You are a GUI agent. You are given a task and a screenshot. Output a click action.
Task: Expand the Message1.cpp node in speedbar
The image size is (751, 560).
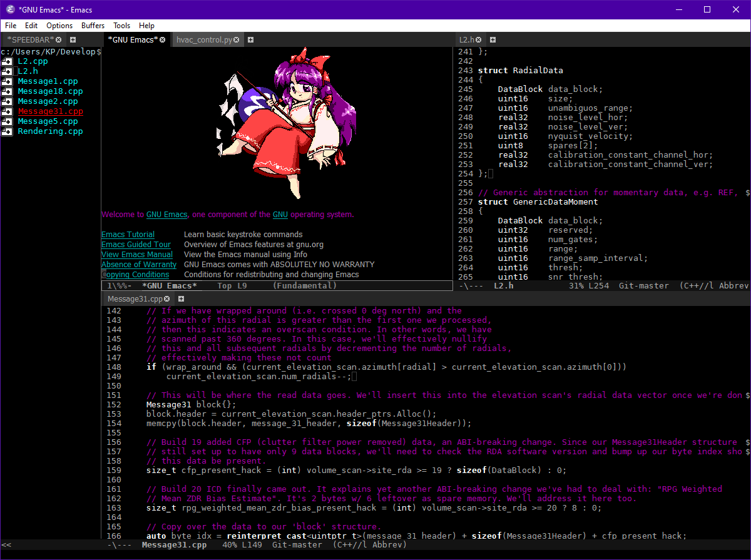pos(7,81)
